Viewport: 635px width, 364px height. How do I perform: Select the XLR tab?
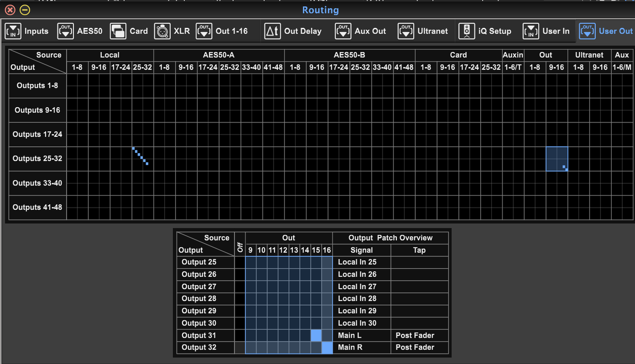tap(172, 31)
